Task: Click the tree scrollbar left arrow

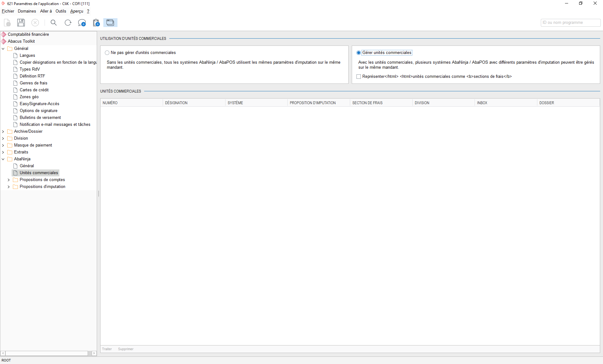Action: [3, 353]
